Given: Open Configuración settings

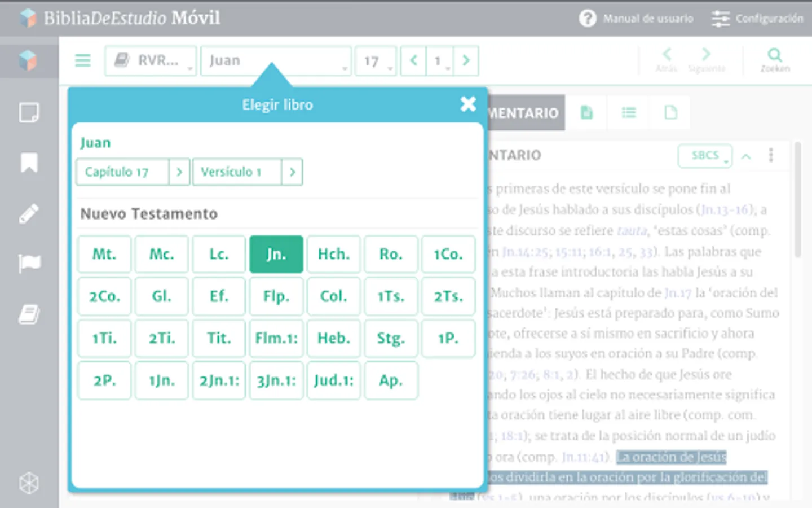Looking at the screenshot, I should (x=757, y=19).
